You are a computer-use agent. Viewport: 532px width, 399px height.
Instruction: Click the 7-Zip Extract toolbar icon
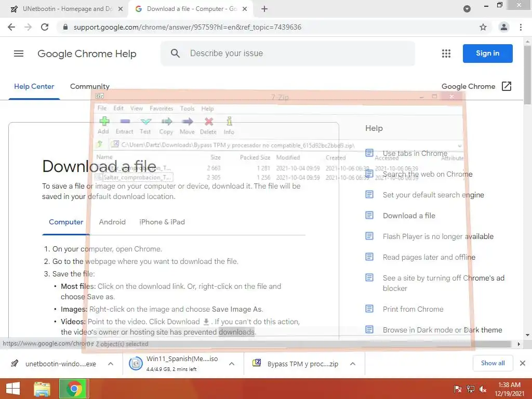pos(125,122)
